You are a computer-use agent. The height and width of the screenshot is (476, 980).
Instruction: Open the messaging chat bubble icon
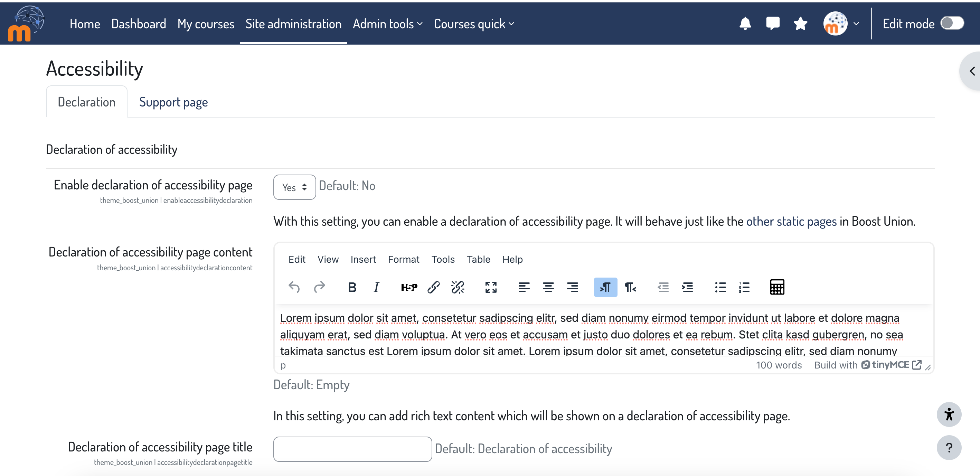click(x=773, y=24)
